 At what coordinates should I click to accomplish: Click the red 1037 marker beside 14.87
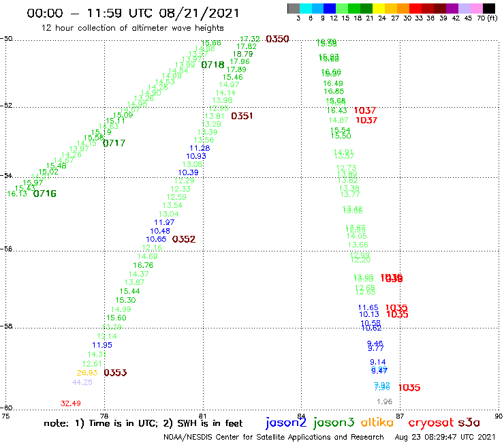[x=366, y=120]
